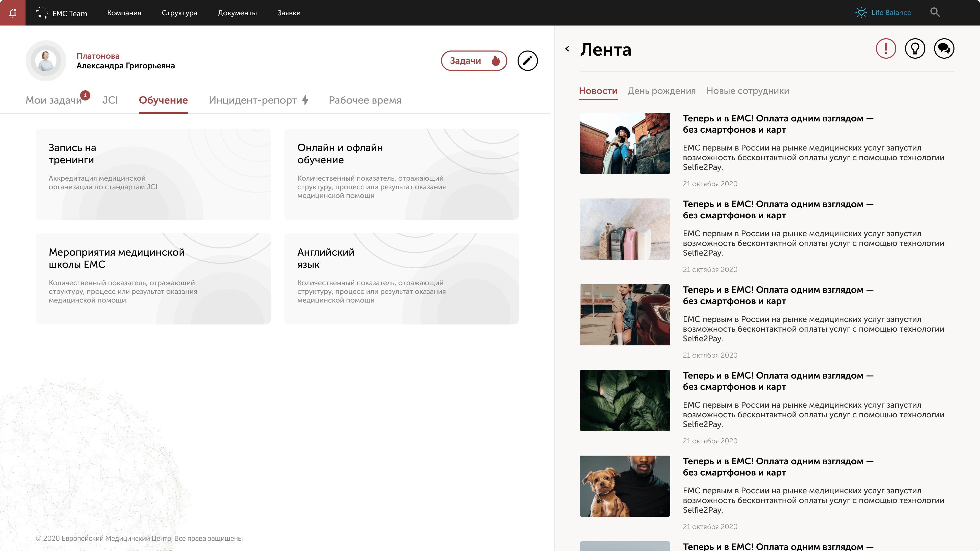This screenshot has height=551, width=980.
Task: Open the chat bubbles icon
Action: (944, 49)
